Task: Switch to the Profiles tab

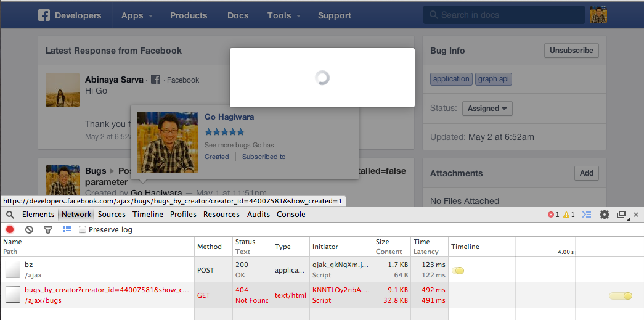Action: click(183, 215)
